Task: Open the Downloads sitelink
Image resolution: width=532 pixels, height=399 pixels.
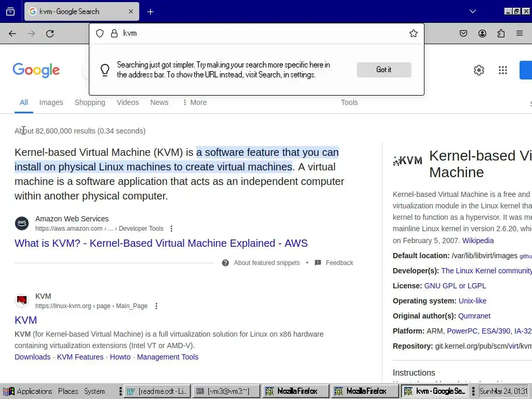Action: pos(33,357)
